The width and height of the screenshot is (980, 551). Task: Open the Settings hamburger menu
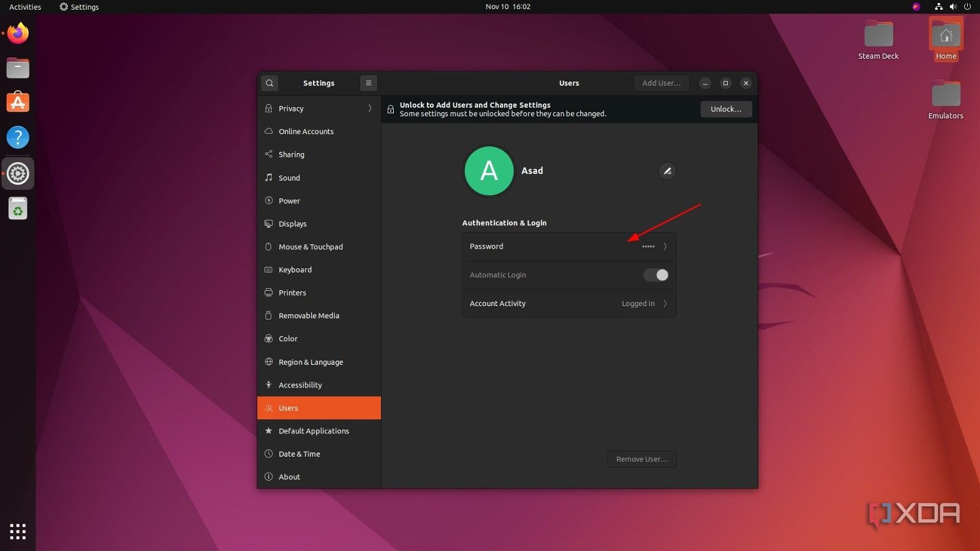[x=368, y=83]
